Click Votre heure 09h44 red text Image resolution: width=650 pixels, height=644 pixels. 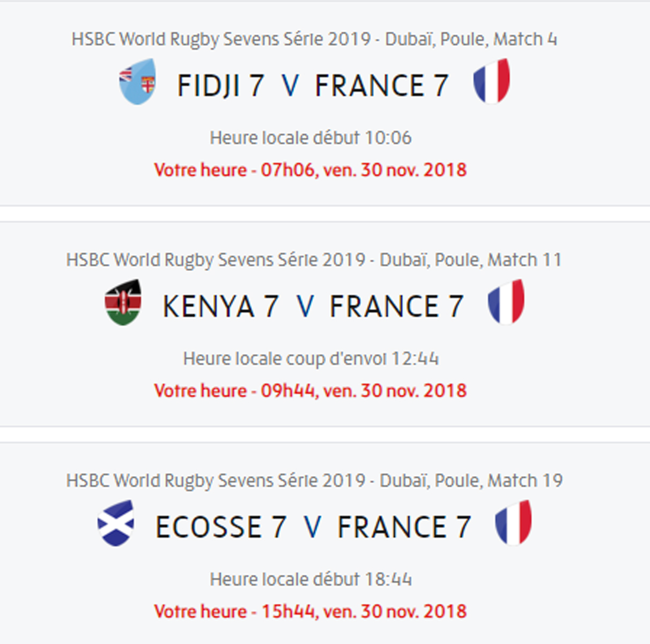coord(311,391)
